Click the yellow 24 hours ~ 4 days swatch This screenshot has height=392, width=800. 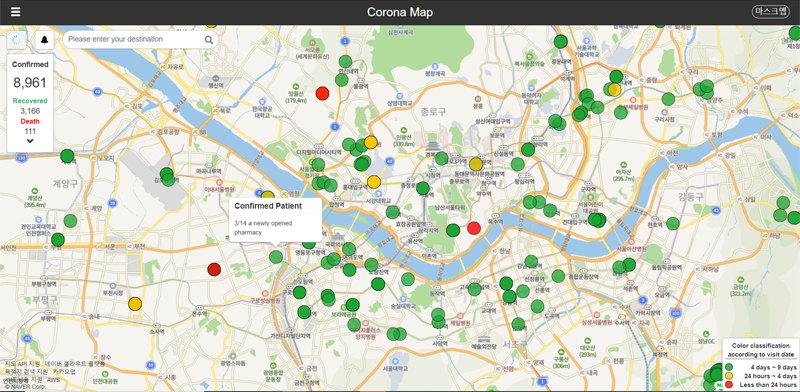click(x=729, y=376)
